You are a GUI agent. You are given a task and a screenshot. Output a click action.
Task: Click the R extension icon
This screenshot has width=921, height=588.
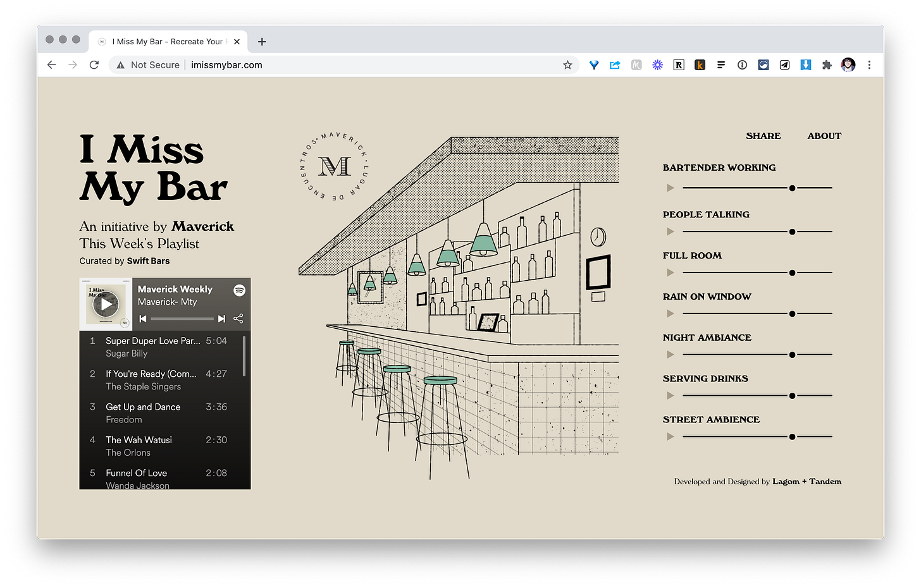pyautogui.click(x=679, y=64)
